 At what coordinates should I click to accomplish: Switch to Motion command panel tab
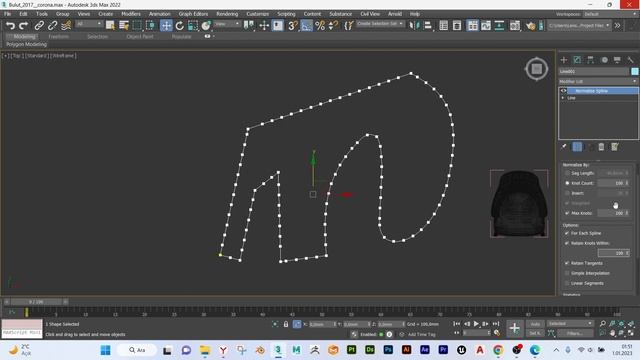[604, 60]
